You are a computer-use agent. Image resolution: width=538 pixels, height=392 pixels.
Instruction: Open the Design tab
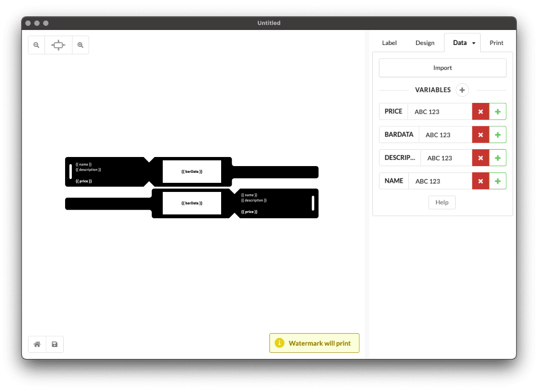(x=425, y=43)
